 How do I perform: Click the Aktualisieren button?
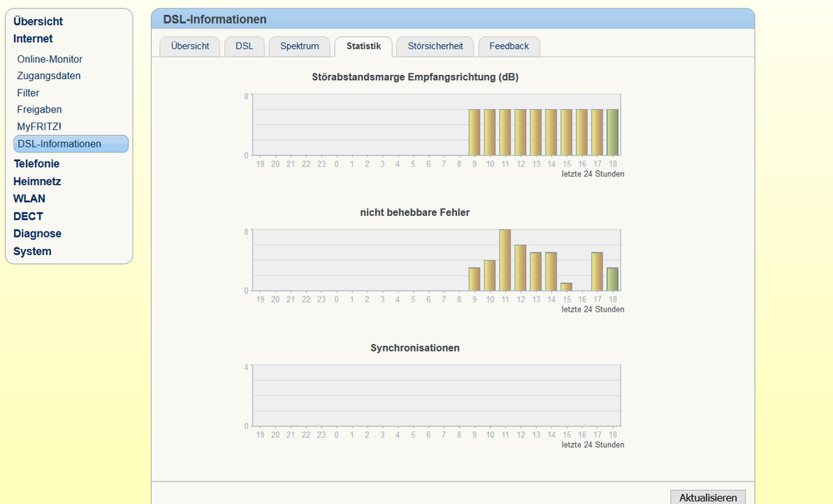[x=708, y=497]
